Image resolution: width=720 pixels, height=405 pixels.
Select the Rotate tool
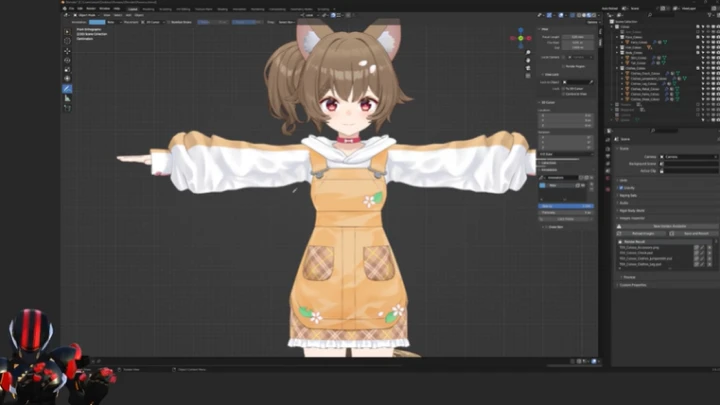point(68,60)
